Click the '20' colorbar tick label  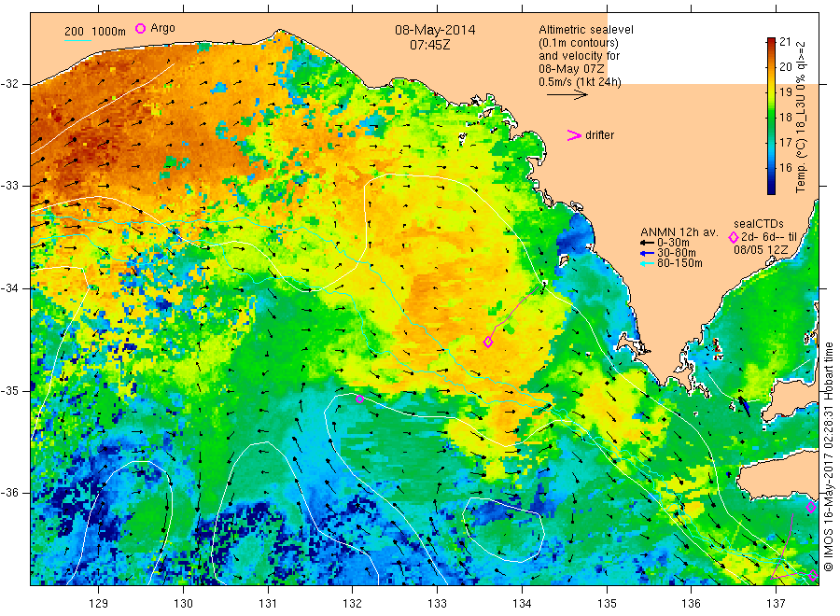point(785,66)
